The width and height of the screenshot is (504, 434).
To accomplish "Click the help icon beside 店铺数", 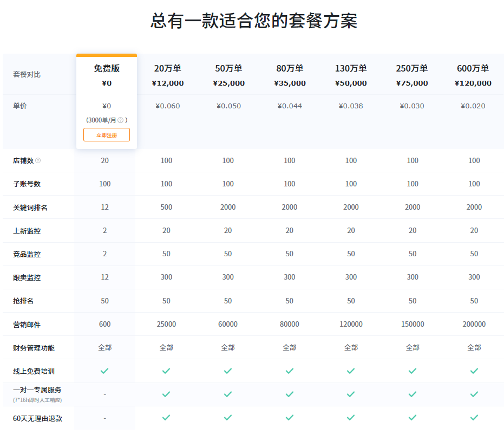I will pyautogui.click(x=38, y=160).
